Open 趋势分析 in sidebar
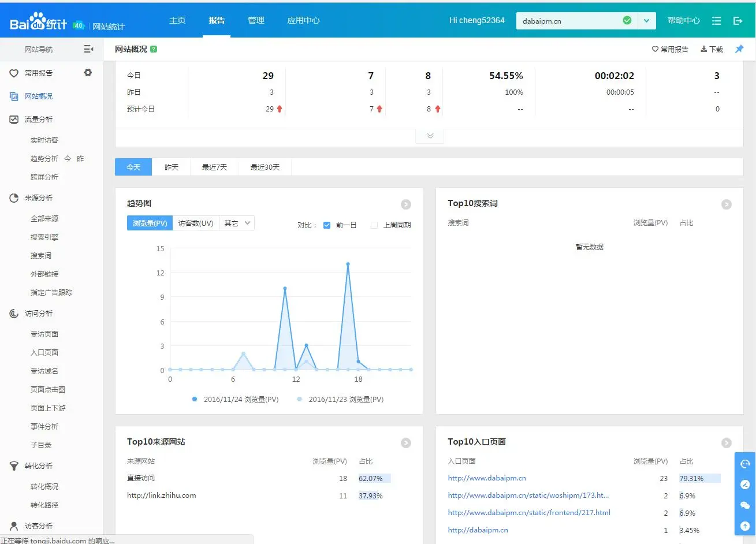Viewport: 756px width, 544px height. tap(44, 159)
